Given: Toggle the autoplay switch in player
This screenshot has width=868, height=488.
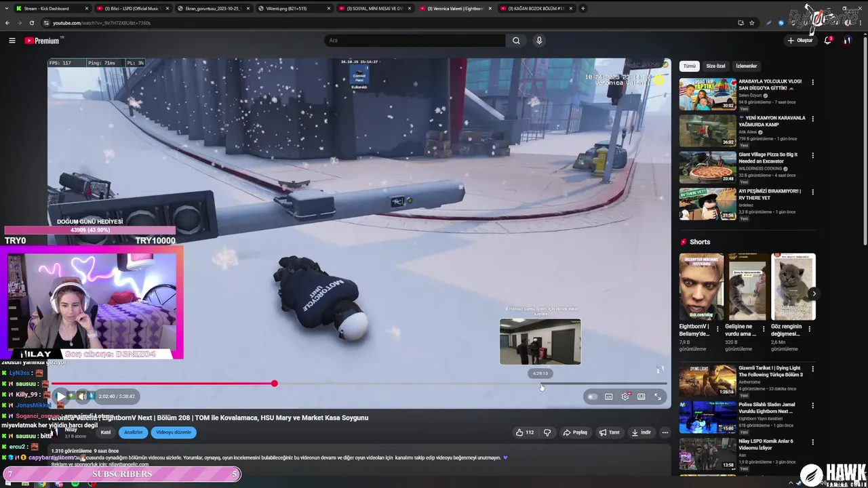Looking at the screenshot, I should tap(592, 396).
